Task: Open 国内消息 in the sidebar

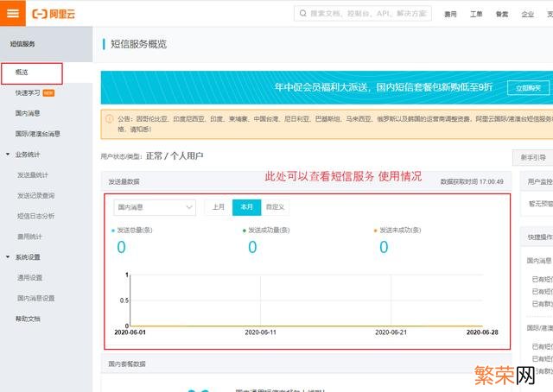Action: [x=28, y=113]
